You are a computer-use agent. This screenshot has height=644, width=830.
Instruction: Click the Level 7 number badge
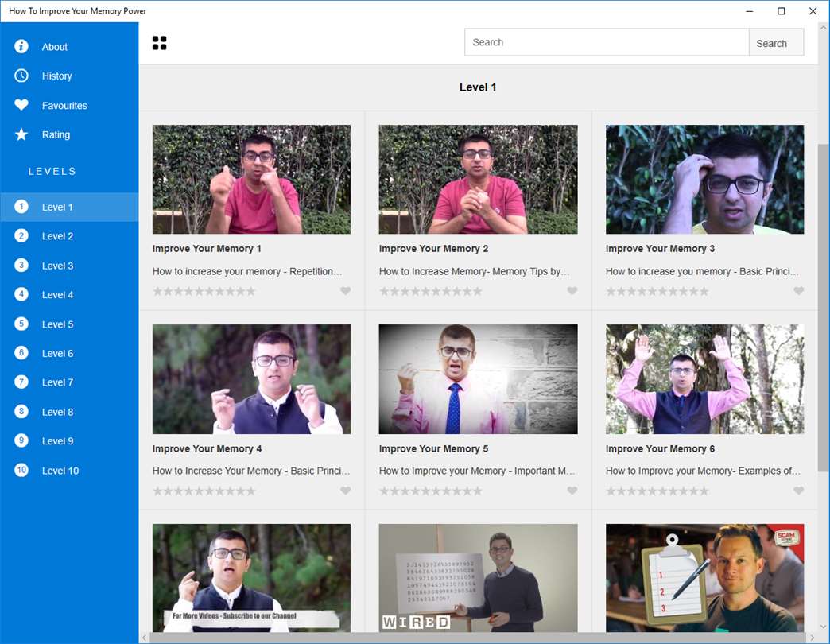21,382
